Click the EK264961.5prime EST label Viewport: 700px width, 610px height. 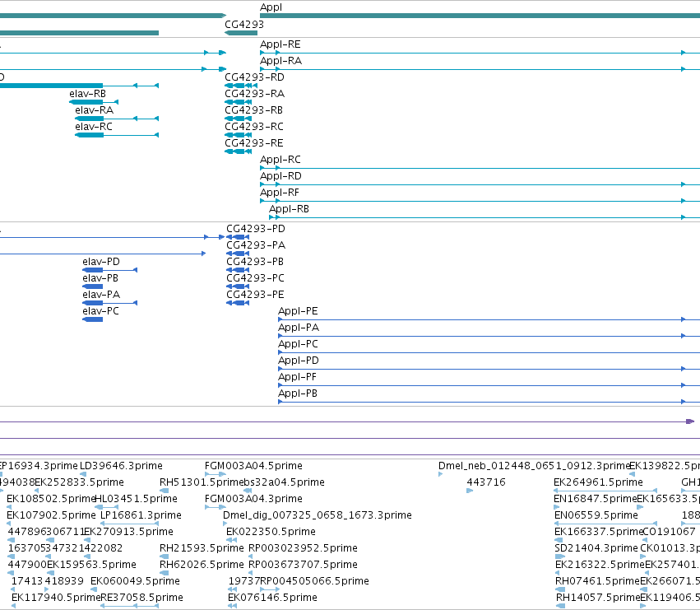pyautogui.click(x=598, y=482)
